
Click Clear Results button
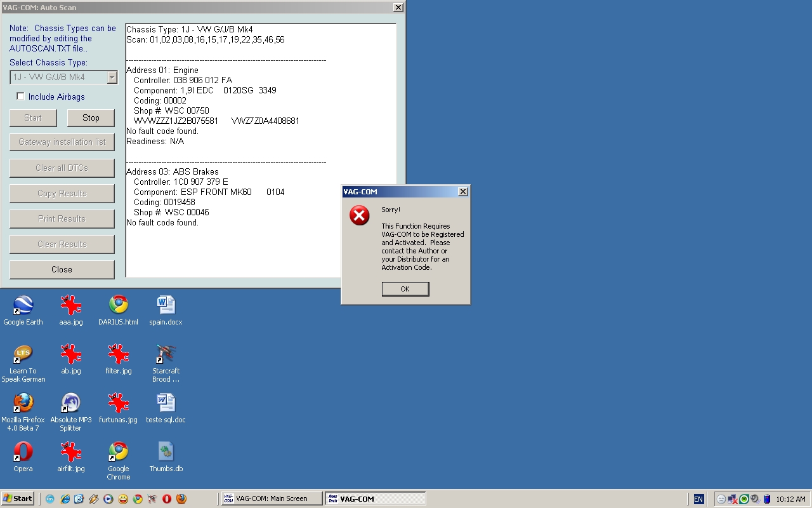pos(62,244)
